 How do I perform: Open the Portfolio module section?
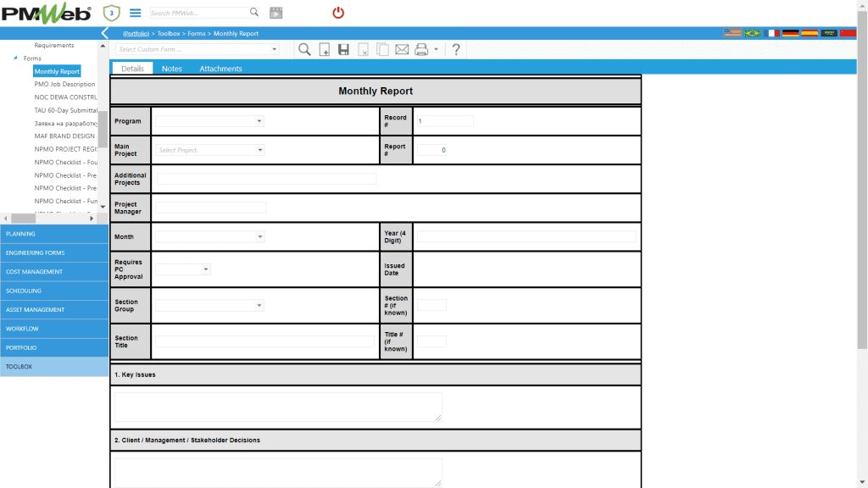point(54,347)
